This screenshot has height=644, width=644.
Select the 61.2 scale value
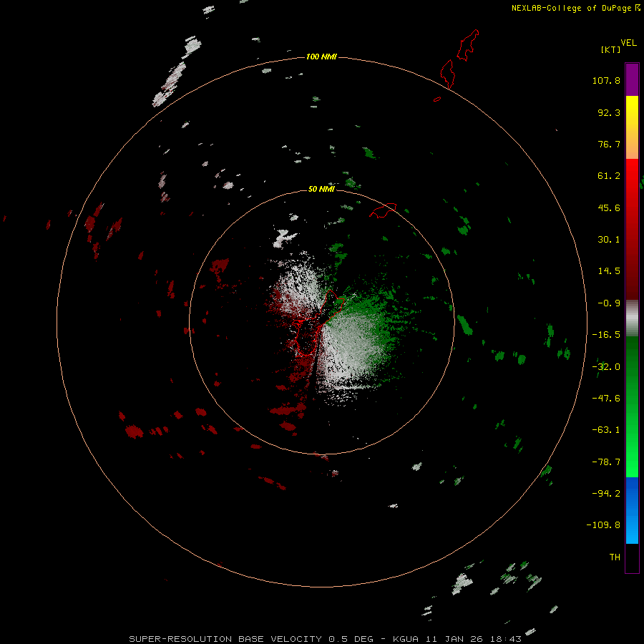609,176
